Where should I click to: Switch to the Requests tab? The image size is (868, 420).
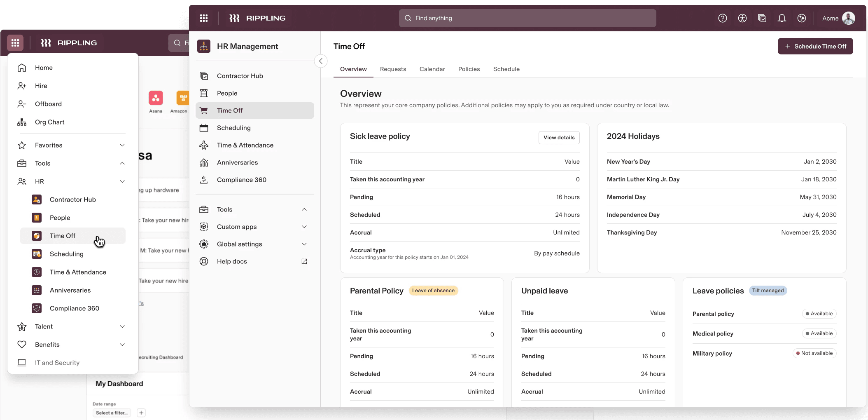click(393, 69)
